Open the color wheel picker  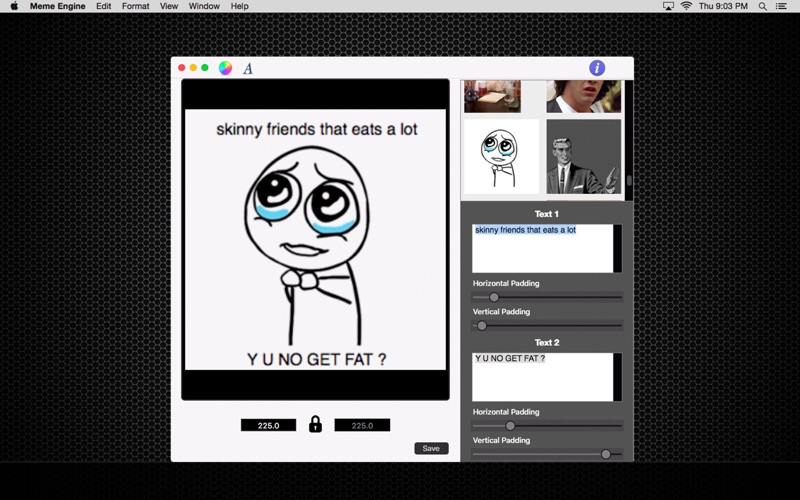click(225, 68)
